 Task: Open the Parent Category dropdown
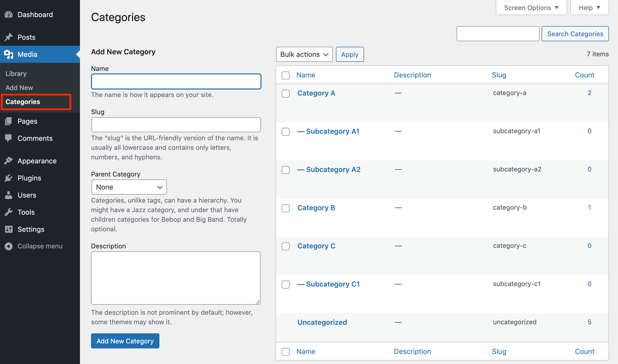[129, 187]
